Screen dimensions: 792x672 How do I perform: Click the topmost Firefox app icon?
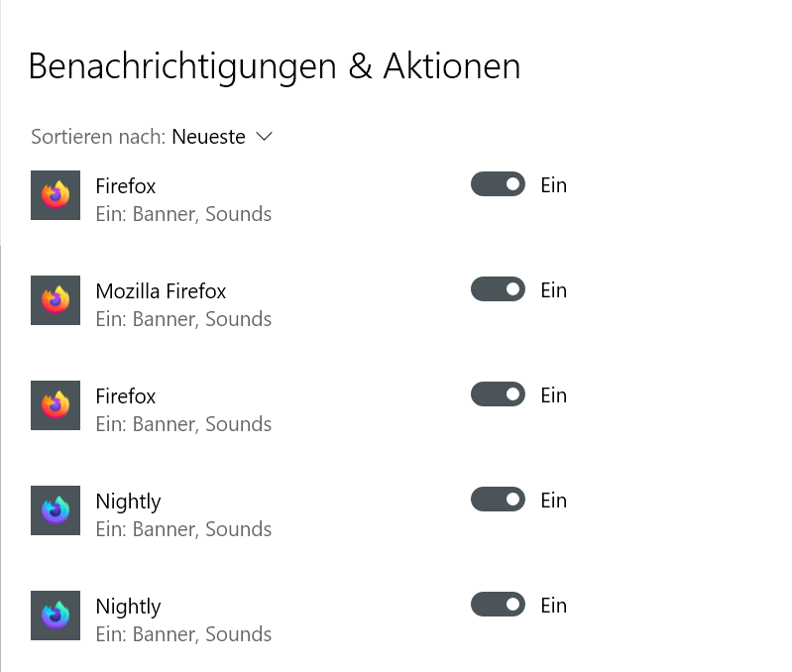click(56, 195)
